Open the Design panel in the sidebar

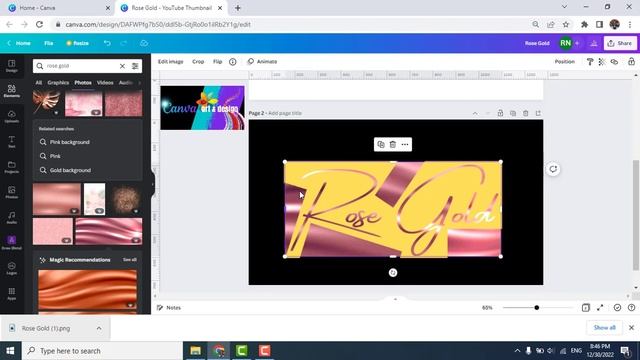[11, 66]
